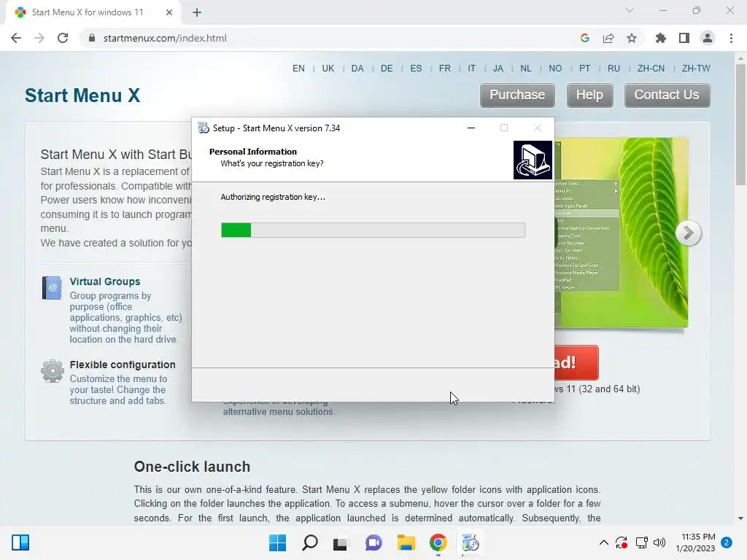Click the forward navigation arrow
The image size is (747, 560).
(39, 38)
